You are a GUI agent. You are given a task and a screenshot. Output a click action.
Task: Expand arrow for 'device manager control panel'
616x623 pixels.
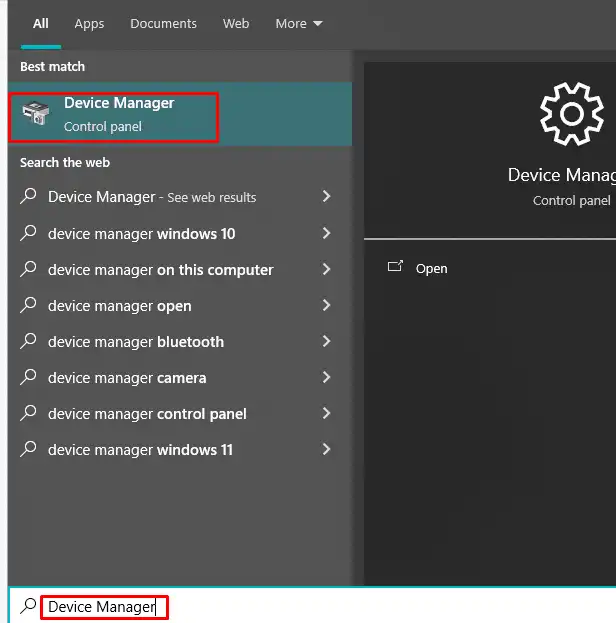click(326, 413)
